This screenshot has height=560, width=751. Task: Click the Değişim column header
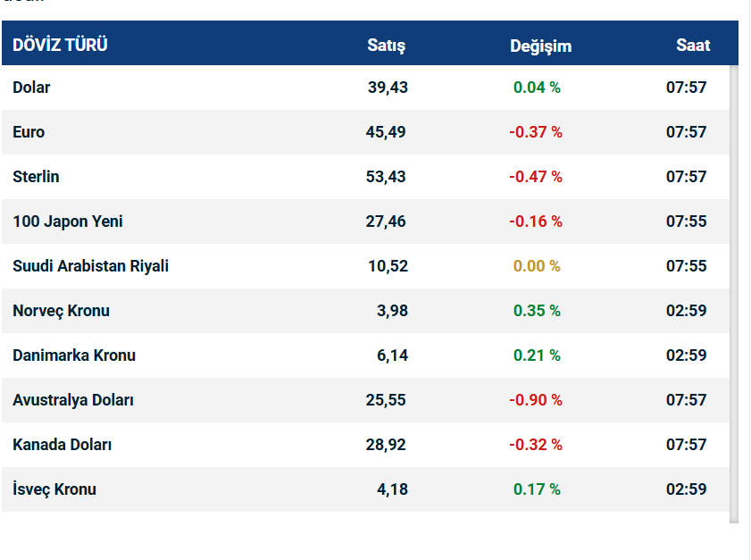click(x=540, y=46)
